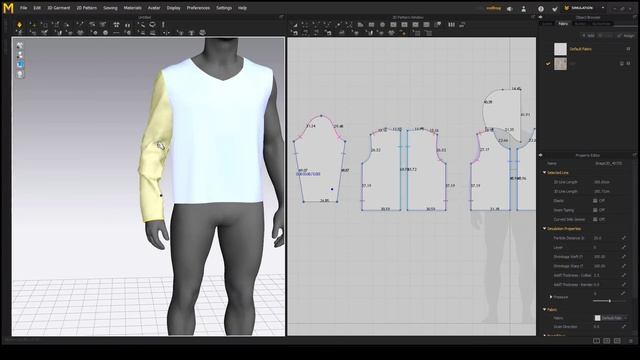Click the pin icon of the 2D Pattern Window
640x360 pixels.
tap(533, 17)
